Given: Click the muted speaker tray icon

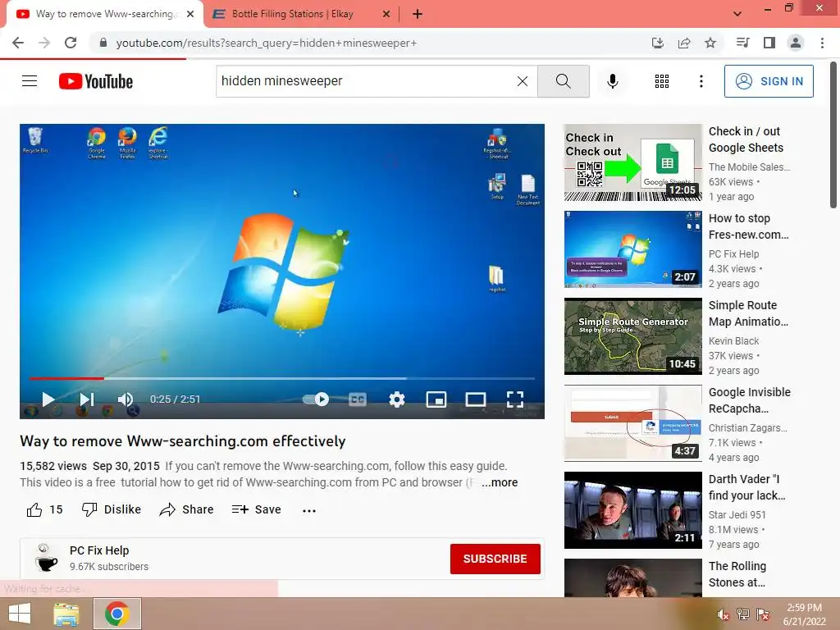Looking at the screenshot, I should [724, 614].
